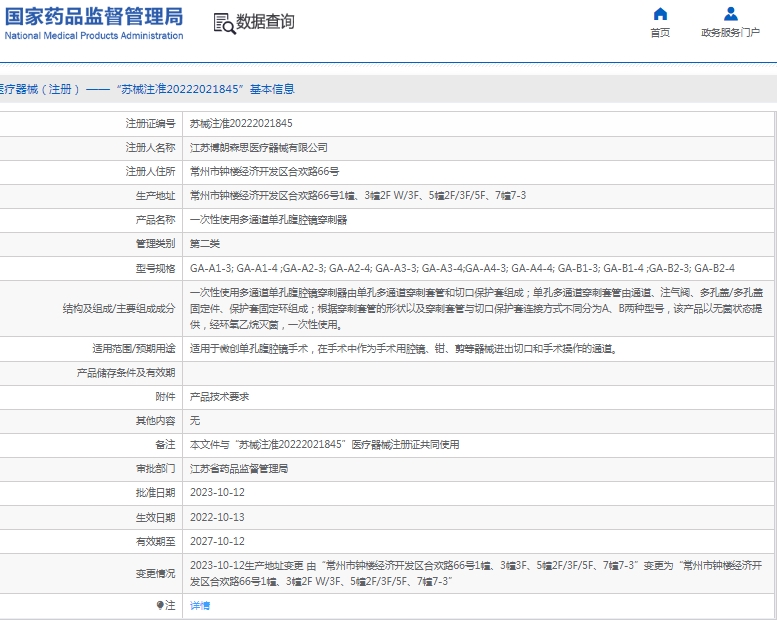Select the 第二类 management category value

click(205, 243)
